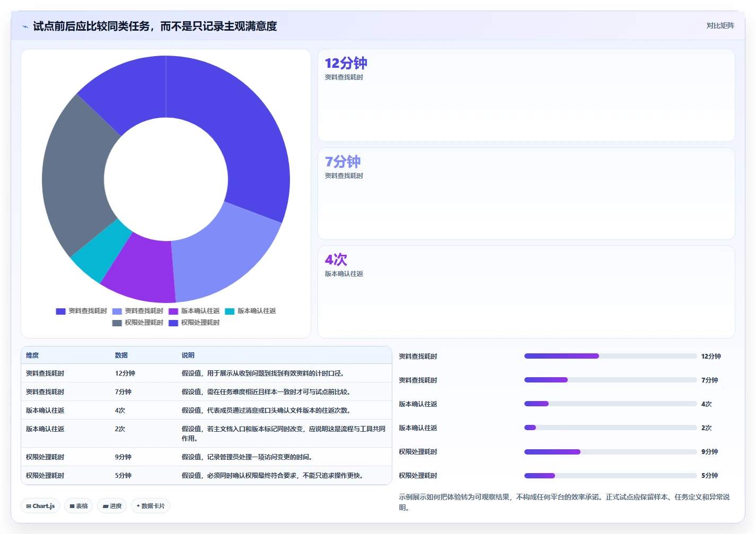
Task: Click description "假设值，需在任务难度相近且样本一致时才可与试点前比较。"
Action: 268,392
